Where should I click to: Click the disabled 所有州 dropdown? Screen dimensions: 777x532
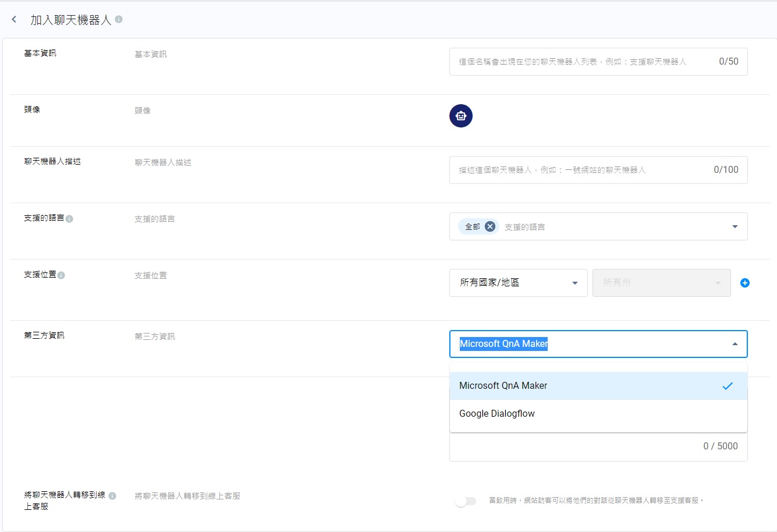point(661,283)
